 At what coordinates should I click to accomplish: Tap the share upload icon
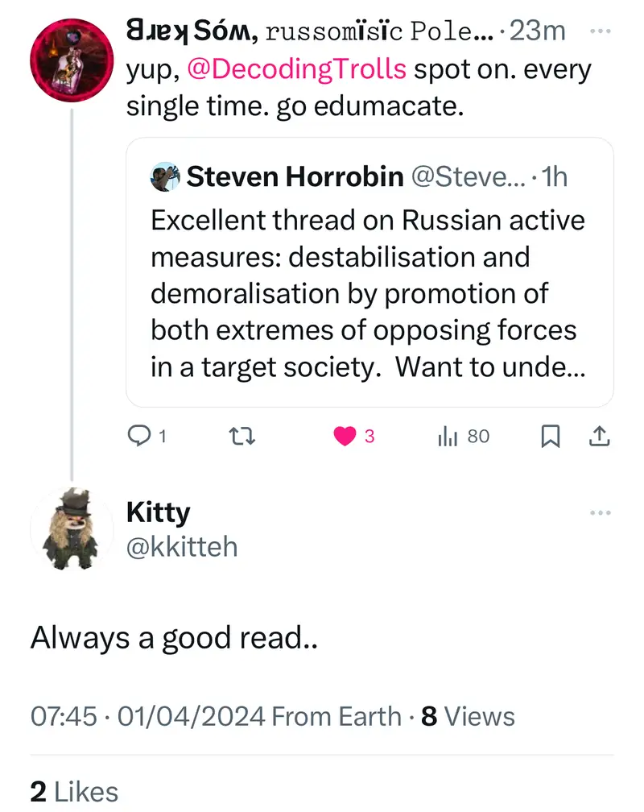[x=600, y=437]
